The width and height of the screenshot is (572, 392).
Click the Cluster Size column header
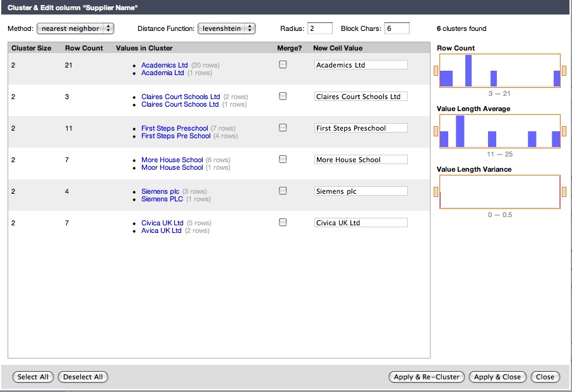[32, 48]
